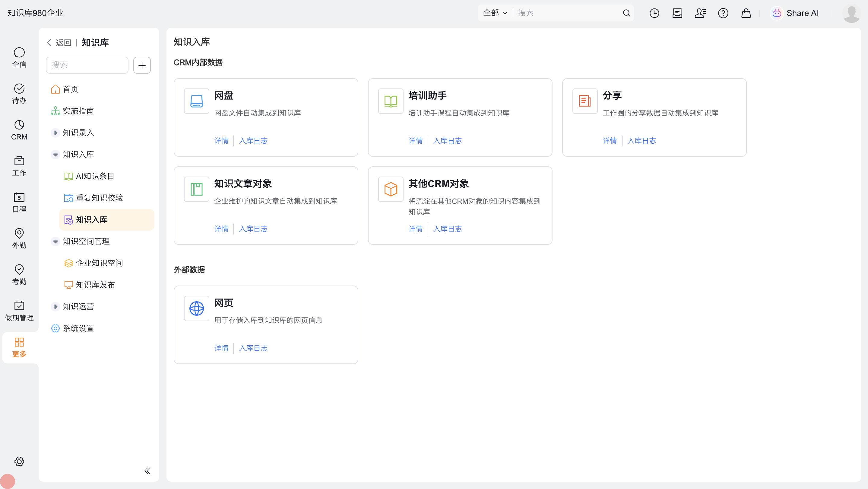Open 详情 link on the 网盘 card
The image size is (868, 489).
point(221,141)
